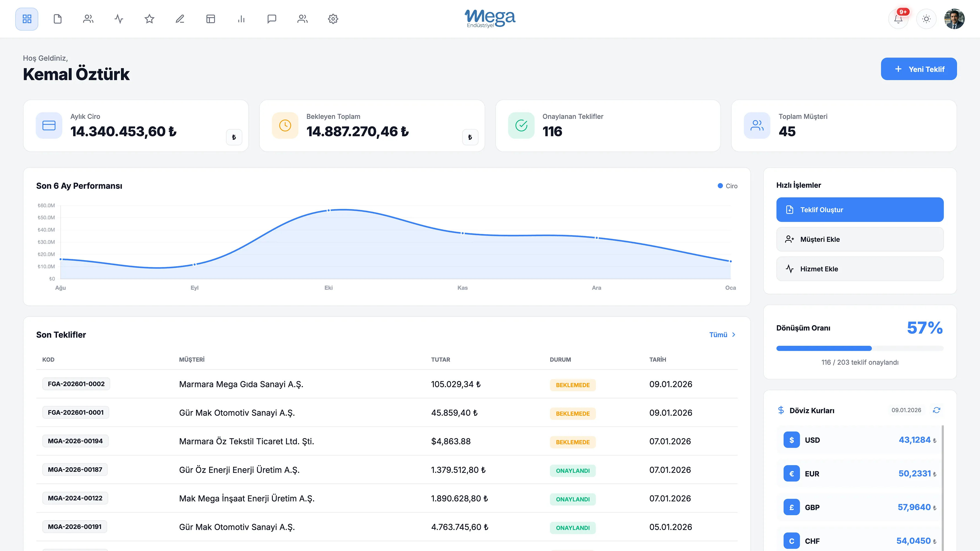
Task: Toggle light/dark theme sun icon
Action: coord(926,19)
